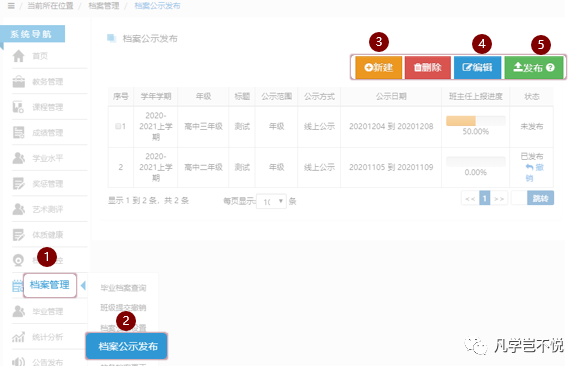Choose 毕业档案查询 in the submenu
Image resolution: width=582 pixels, height=371 pixels.
click(123, 288)
